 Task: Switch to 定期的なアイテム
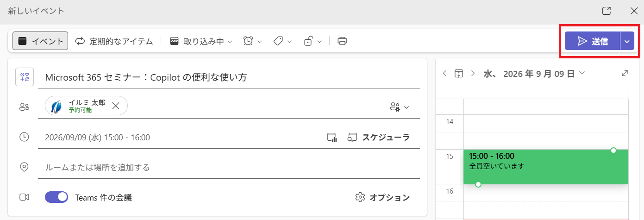click(114, 41)
